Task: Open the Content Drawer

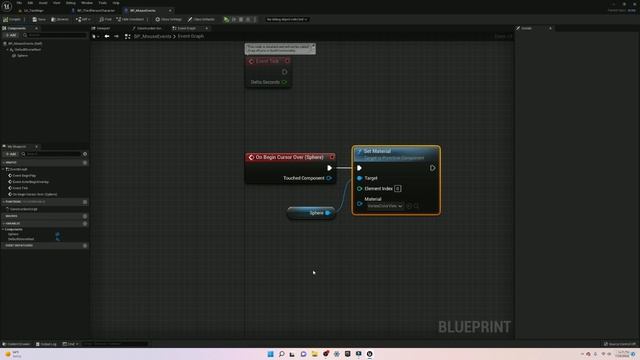Action: coord(16,344)
